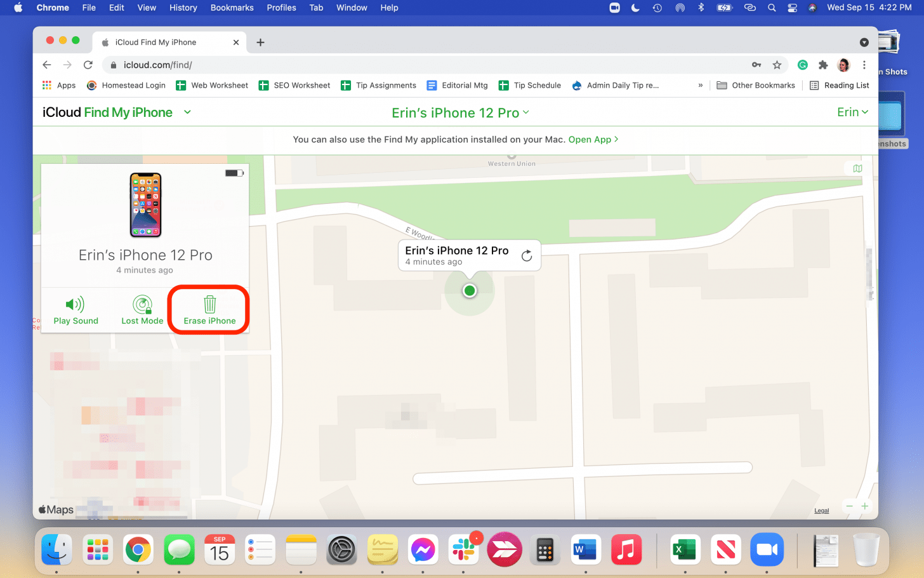Viewport: 924px width, 578px height.
Task: Open the History menu
Action: tap(183, 8)
